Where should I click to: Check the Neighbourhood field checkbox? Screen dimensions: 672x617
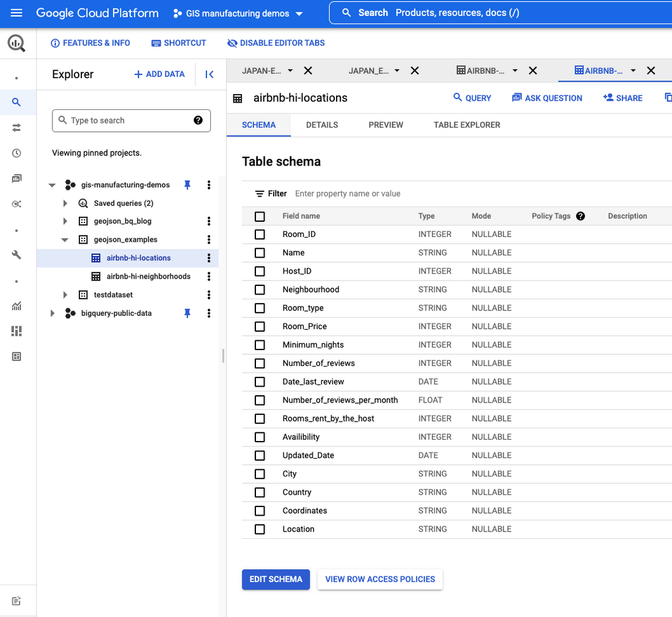tap(260, 290)
